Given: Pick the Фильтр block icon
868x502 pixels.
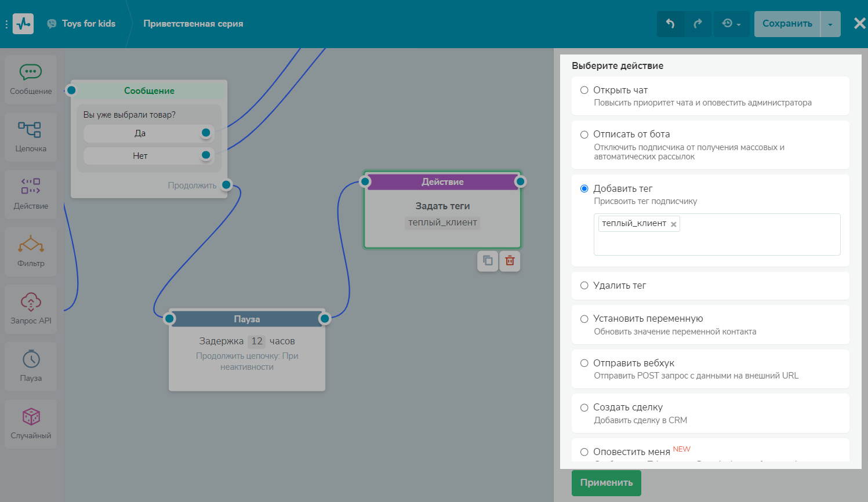Looking at the screenshot, I should 31,245.
